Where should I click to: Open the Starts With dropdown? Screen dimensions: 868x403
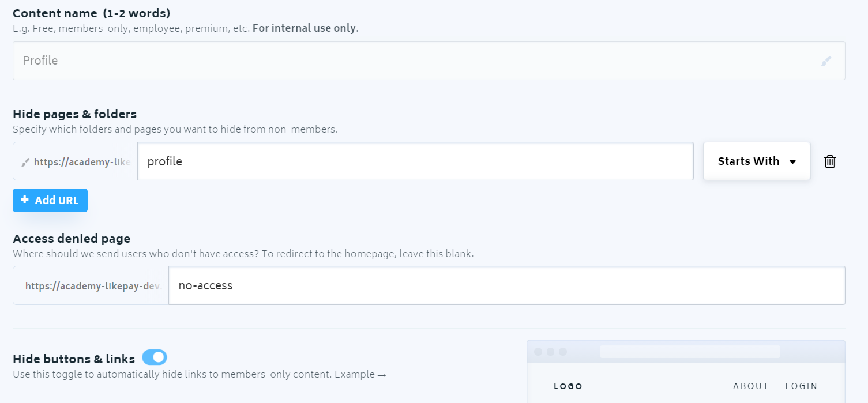click(x=757, y=161)
